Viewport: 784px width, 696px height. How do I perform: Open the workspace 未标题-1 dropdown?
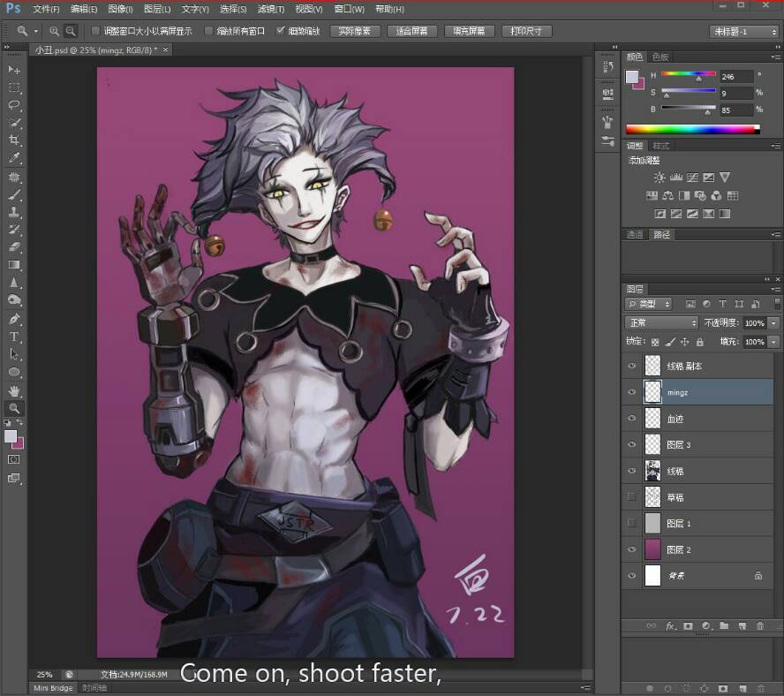[x=744, y=32]
